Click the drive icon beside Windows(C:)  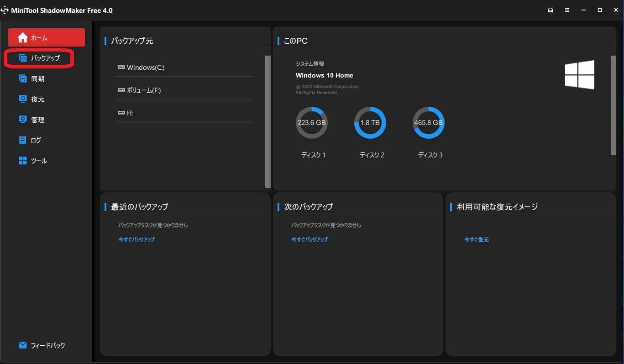click(121, 67)
